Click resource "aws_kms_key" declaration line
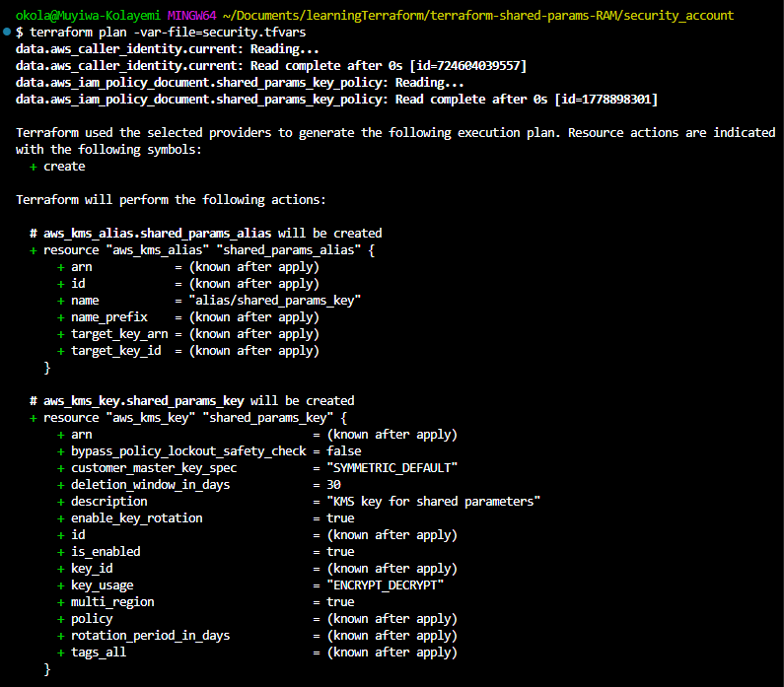The width and height of the screenshot is (784, 687). [x=188, y=418]
